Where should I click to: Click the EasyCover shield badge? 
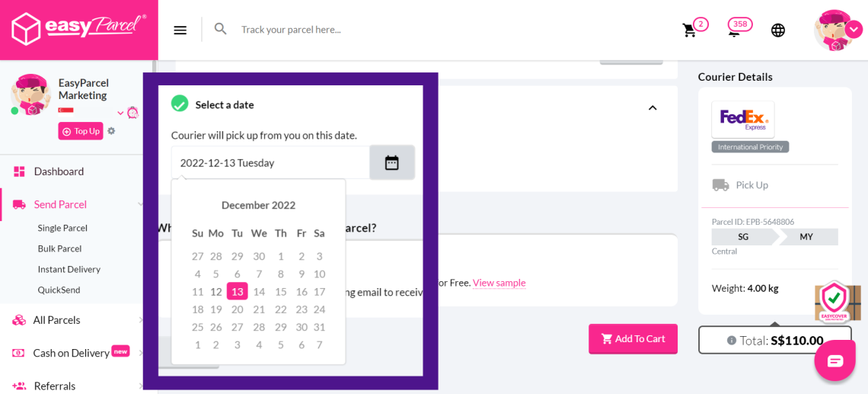coord(834,301)
